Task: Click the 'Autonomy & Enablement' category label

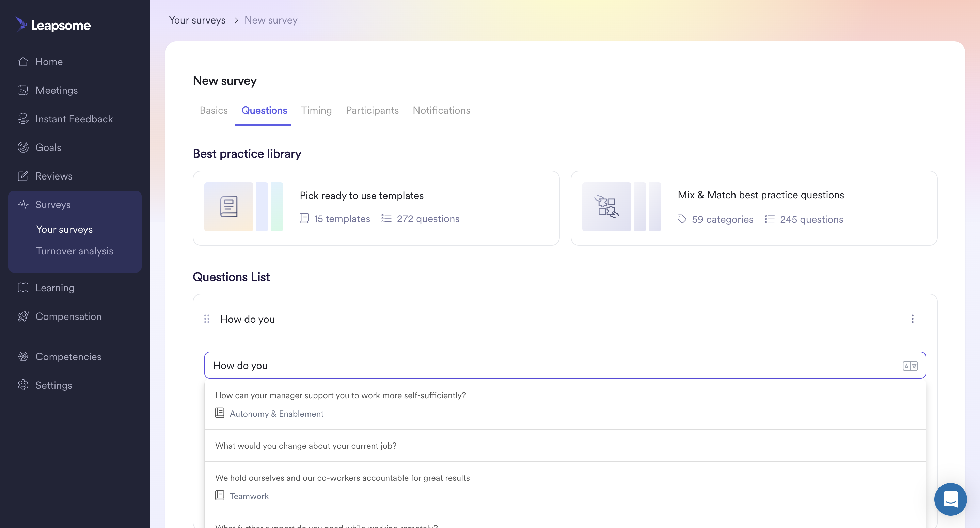Action: coord(276,414)
